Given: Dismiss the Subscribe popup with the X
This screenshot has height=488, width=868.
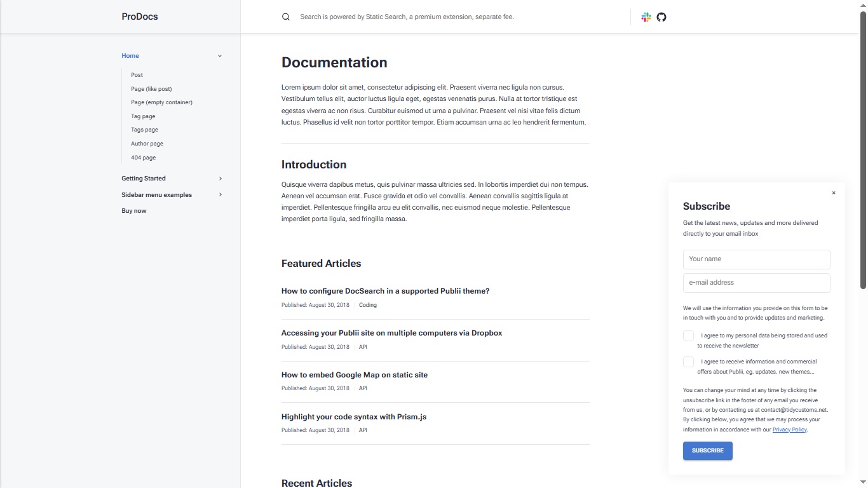Looking at the screenshot, I should coord(834,193).
